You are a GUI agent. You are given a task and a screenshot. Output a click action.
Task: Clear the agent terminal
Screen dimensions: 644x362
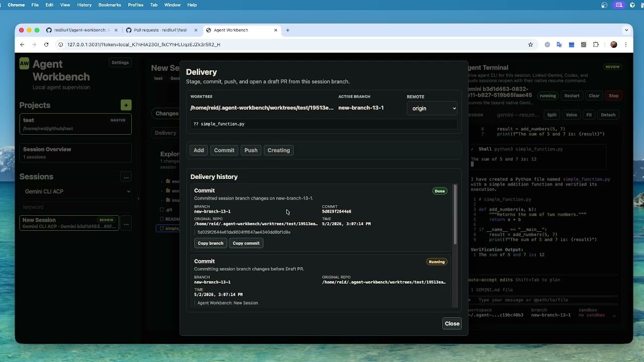click(594, 96)
